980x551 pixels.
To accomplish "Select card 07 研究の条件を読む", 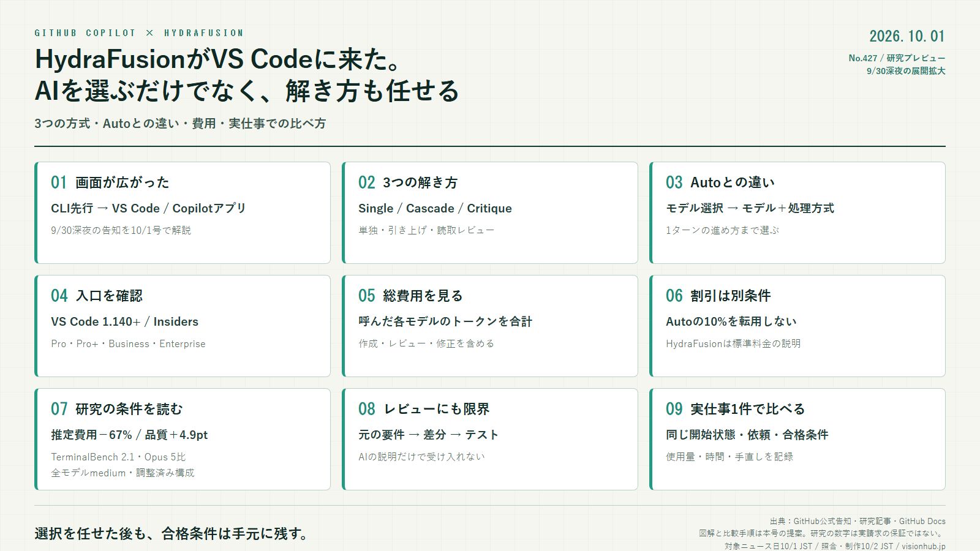I will coord(183,439).
